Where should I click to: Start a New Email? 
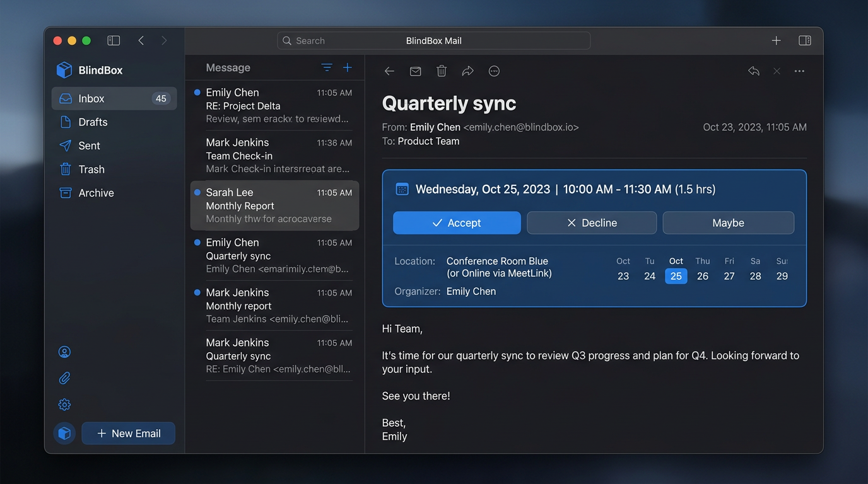128,433
